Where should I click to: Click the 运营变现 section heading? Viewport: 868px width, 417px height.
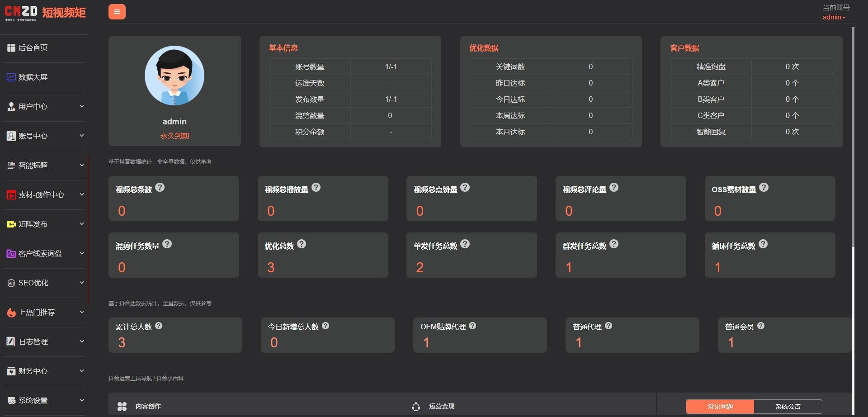pyautogui.click(x=442, y=407)
